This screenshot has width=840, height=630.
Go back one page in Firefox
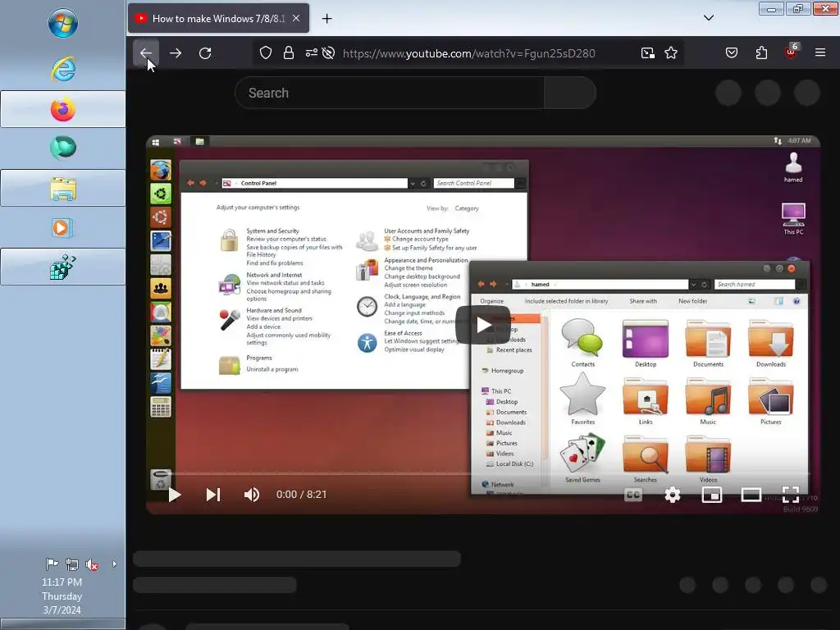click(146, 53)
